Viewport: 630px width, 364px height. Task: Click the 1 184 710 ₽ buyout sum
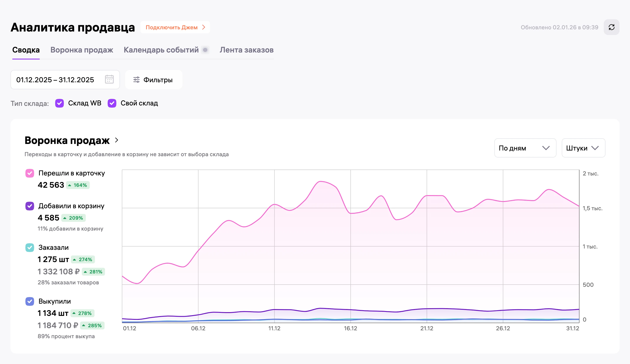(x=58, y=325)
